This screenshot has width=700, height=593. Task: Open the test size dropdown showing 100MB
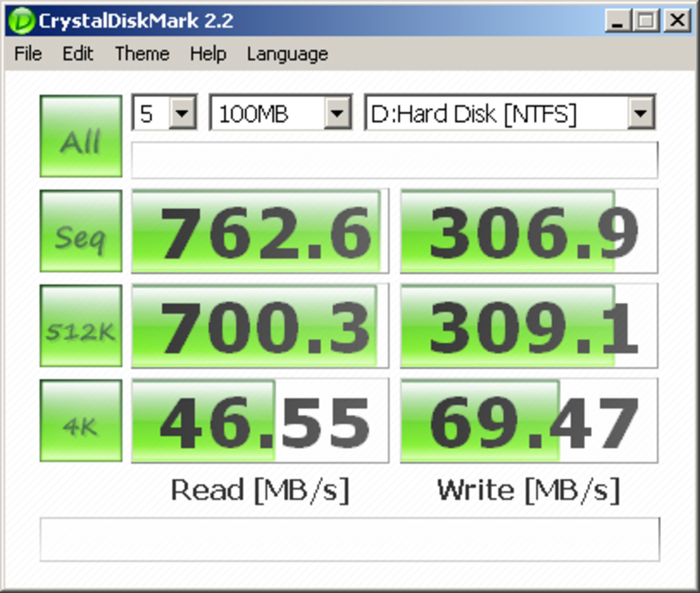(x=338, y=113)
